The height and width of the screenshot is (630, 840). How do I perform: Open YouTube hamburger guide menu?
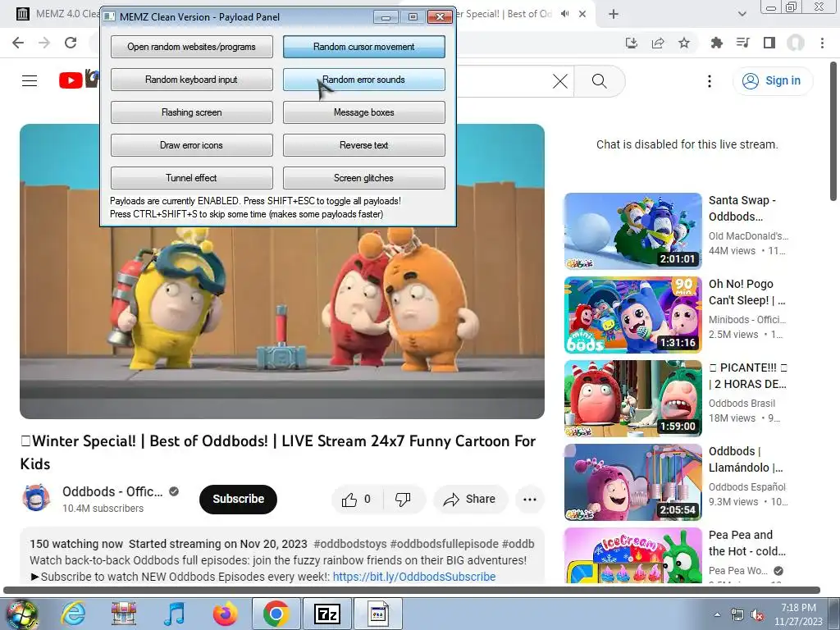click(30, 81)
